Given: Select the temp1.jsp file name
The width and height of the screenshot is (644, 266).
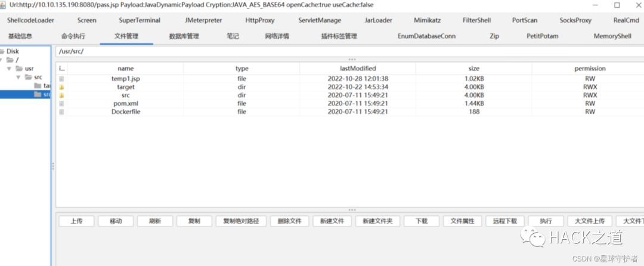Looking at the screenshot, I should click(125, 79).
